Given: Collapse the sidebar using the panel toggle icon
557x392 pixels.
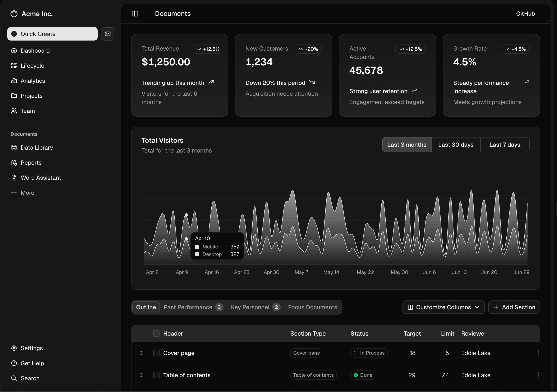Looking at the screenshot, I should (x=135, y=14).
